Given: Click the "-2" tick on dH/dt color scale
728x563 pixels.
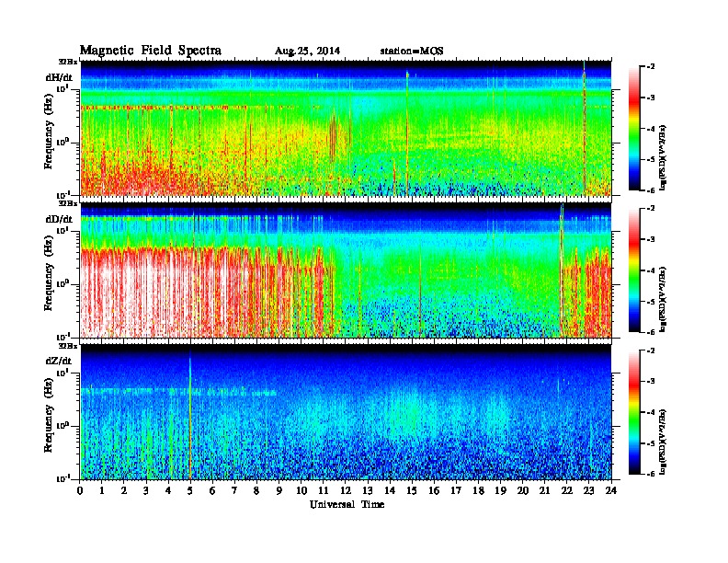Looking at the screenshot, I should point(651,67).
